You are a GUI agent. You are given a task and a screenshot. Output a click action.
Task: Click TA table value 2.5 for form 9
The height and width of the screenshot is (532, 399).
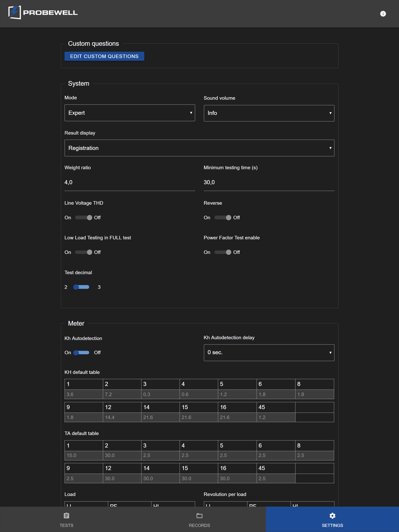(x=84, y=478)
